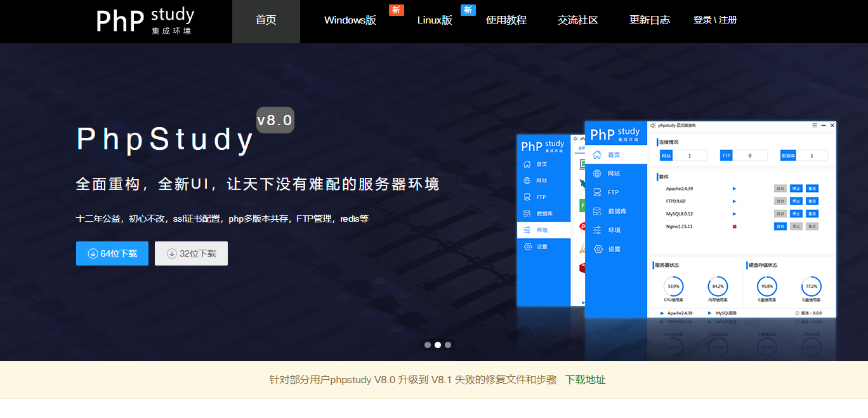Click FTP icon in front phpstudy window
The height and width of the screenshot is (418, 868).
point(597,192)
